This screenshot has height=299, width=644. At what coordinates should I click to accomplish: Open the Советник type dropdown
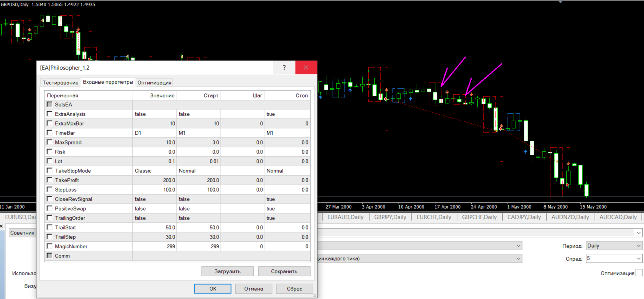(22, 233)
